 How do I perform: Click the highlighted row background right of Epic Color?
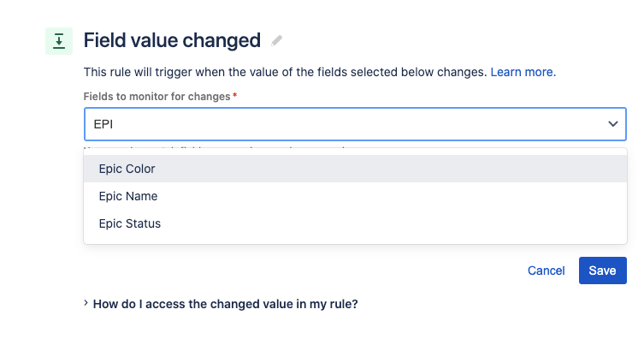click(390, 169)
